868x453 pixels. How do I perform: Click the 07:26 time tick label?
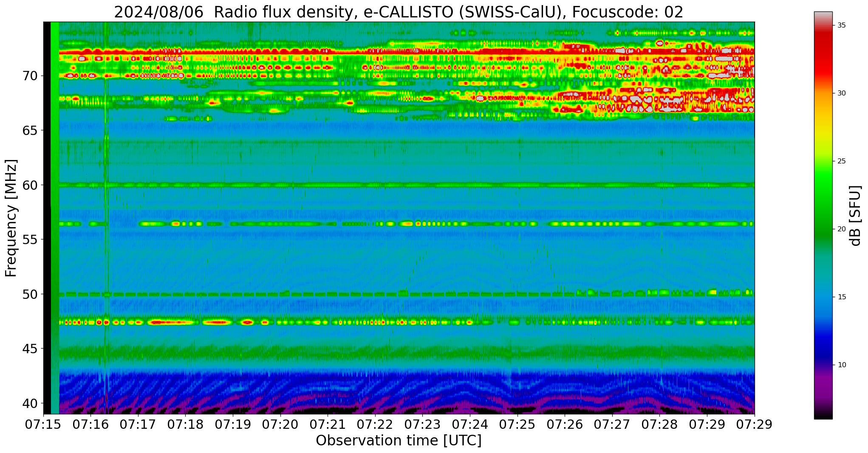point(565,424)
